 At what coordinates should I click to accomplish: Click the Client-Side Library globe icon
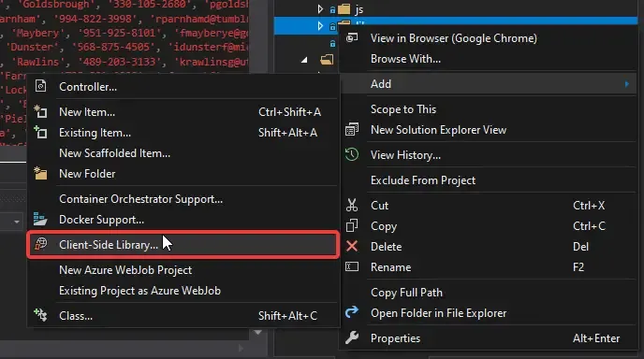point(40,244)
